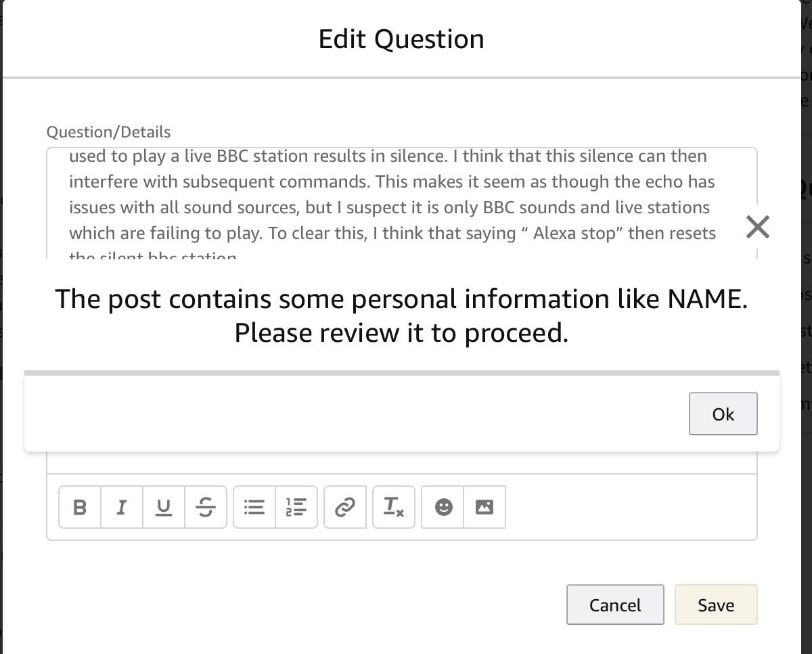Screen dimensions: 812x654
Task: Click the personal information warning message
Action: point(401,315)
